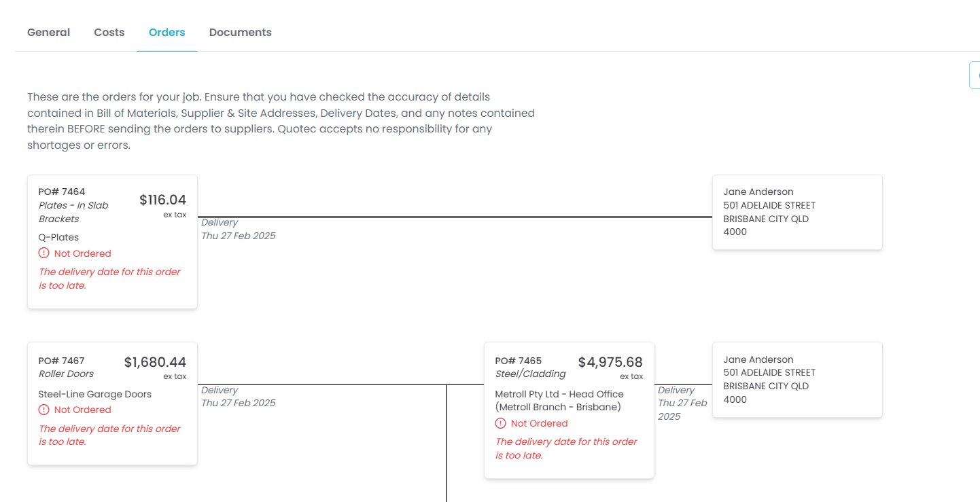Select the Orders tab
This screenshot has width=980, height=502.
point(167,32)
